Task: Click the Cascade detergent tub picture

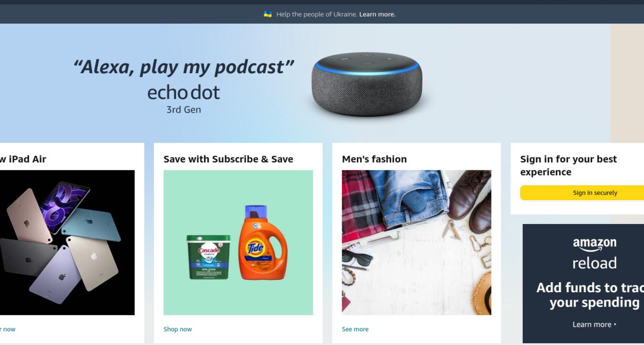Action: 208,257
